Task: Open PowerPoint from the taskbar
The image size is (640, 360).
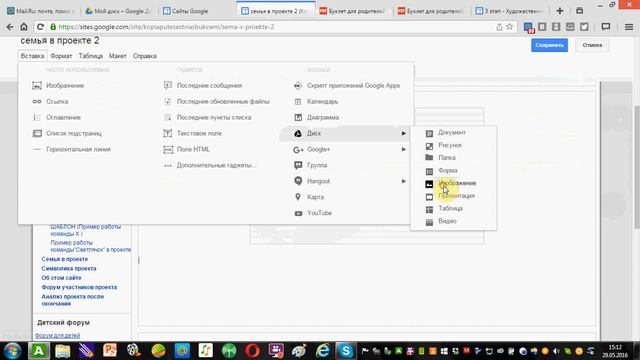Action: point(110,351)
